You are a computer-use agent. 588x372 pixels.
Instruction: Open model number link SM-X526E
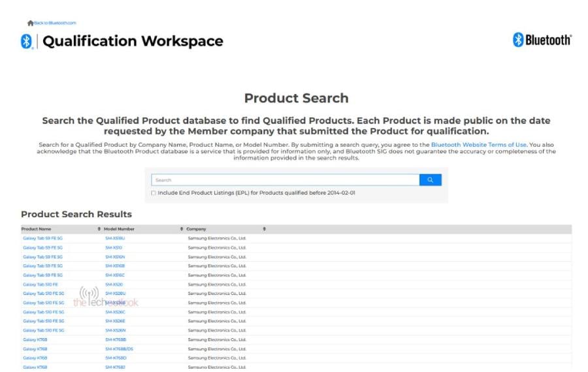coord(115,321)
